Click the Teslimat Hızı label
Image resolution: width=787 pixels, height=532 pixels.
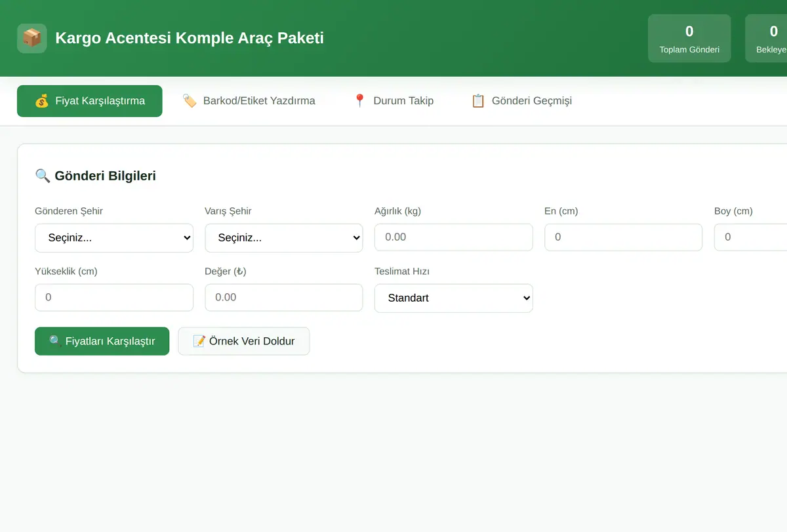(402, 272)
